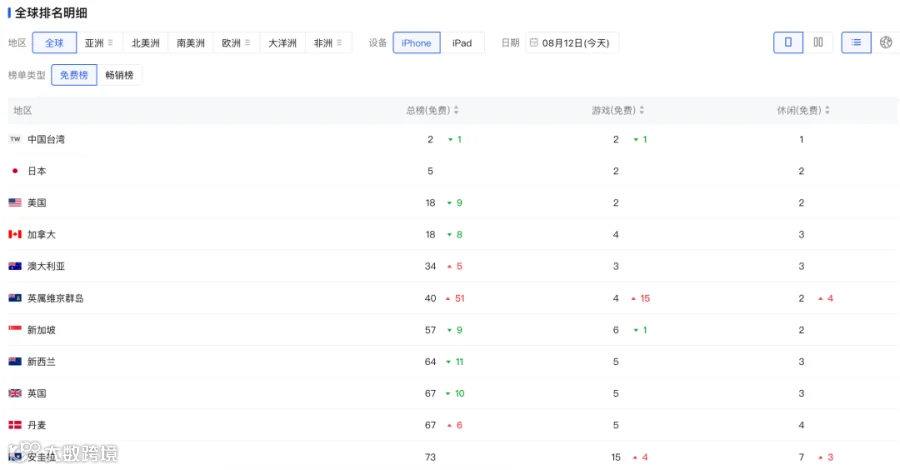The height and width of the screenshot is (470, 900).
Task: Click the New Zealand flag icon
Action: pos(15,361)
